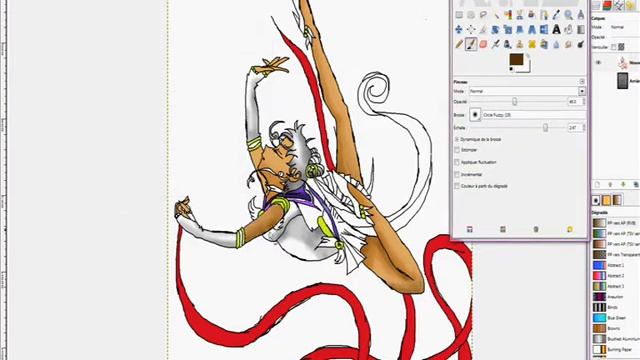Select the Perspective tool
The height and width of the screenshot is (360, 640).
coord(532,29)
